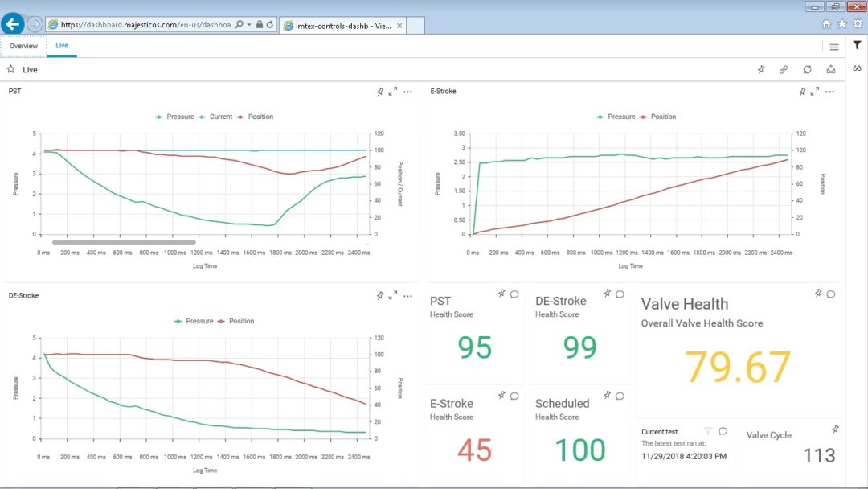The image size is (868, 489).
Task: Click the browser back button
Action: [x=12, y=23]
